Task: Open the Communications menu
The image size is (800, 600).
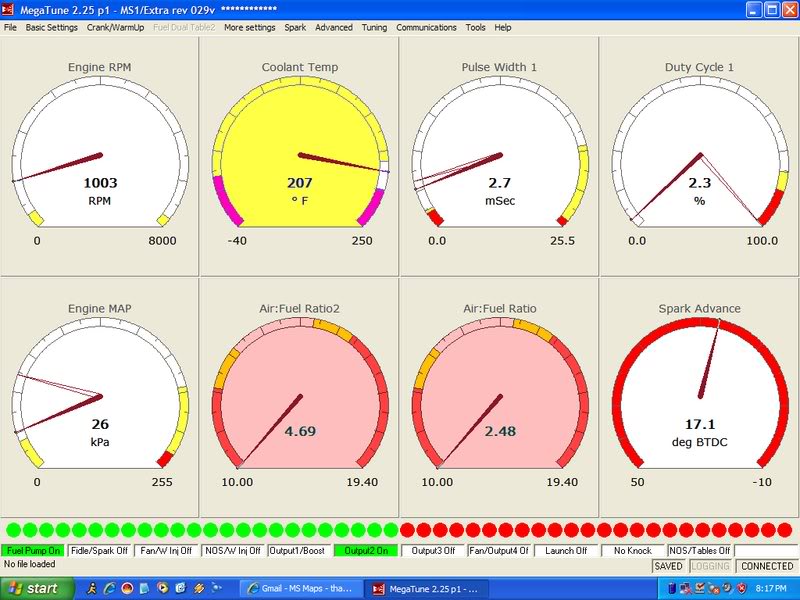Action: pos(426,28)
